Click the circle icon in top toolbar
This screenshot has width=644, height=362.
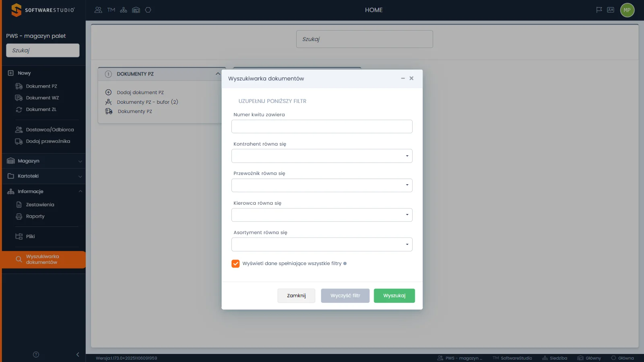click(x=148, y=10)
